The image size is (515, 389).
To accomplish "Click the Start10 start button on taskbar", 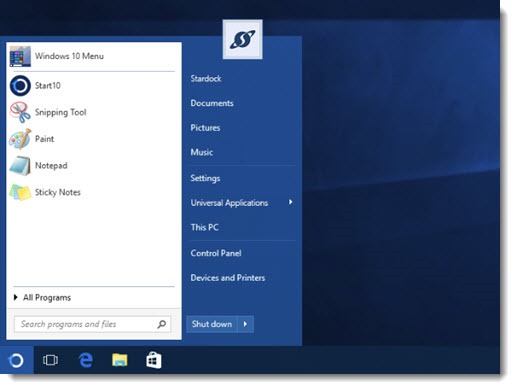I will tap(16, 360).
